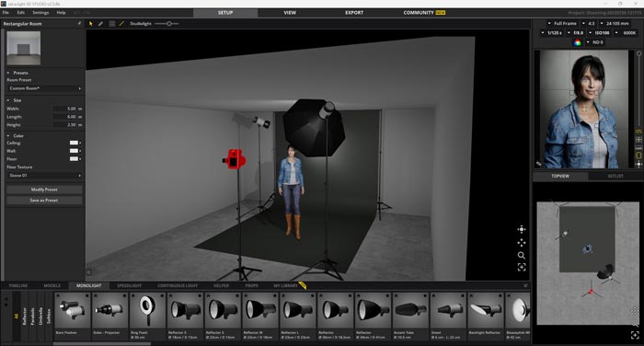Open the TIMELINE tab
The image size is (644, 346).
point(18,285)
